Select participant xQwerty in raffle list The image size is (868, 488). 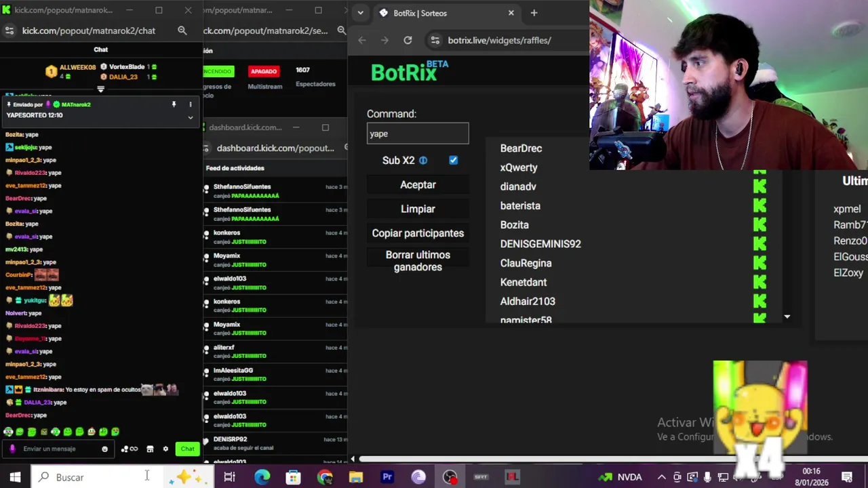pos(519,167)
